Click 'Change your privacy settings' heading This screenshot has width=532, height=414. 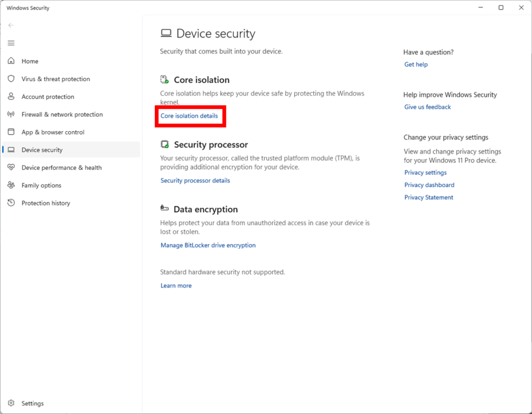[446, 137]
